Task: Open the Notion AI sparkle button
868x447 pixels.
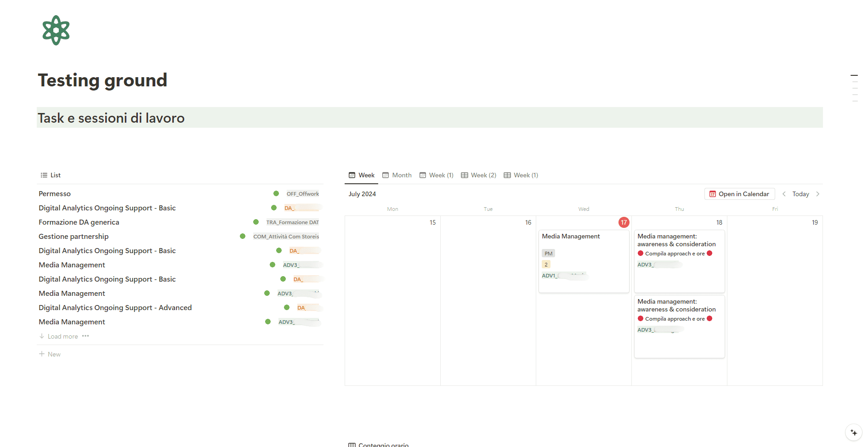Action: [x=854, y=433]
